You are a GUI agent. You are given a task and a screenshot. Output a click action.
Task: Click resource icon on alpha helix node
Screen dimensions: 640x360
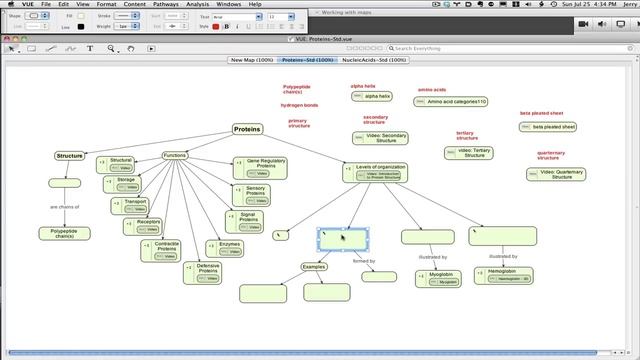coord(358,96)
